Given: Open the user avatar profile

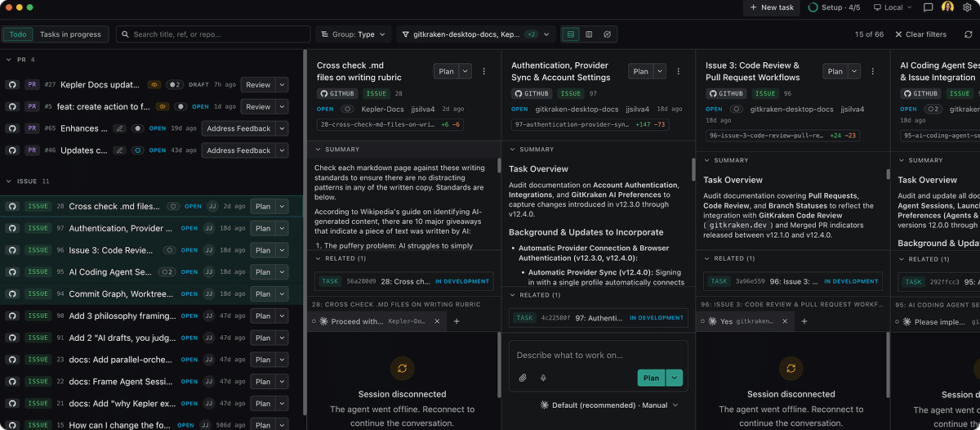Looking at the screenshot, I should click(x=947, y=7).
